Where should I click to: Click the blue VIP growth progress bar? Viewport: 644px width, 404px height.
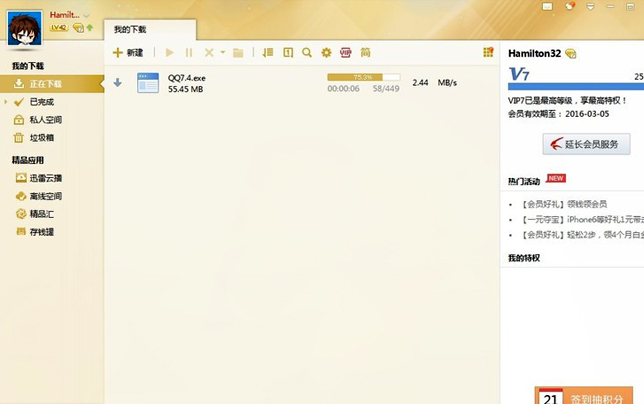coord(576,87)
